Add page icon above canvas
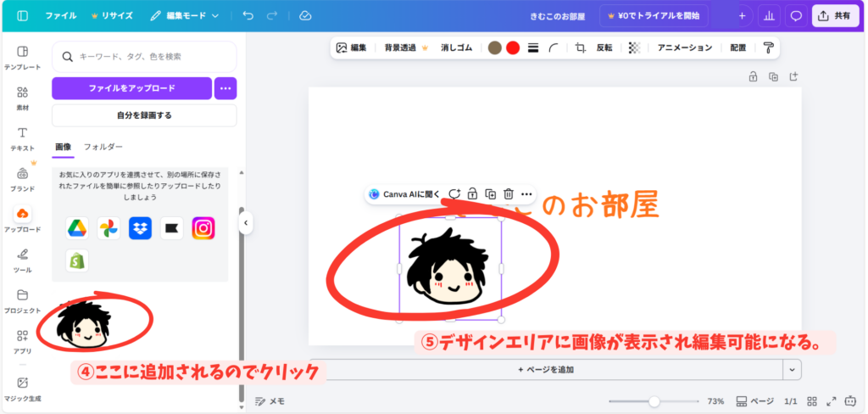 coord(793,76)
